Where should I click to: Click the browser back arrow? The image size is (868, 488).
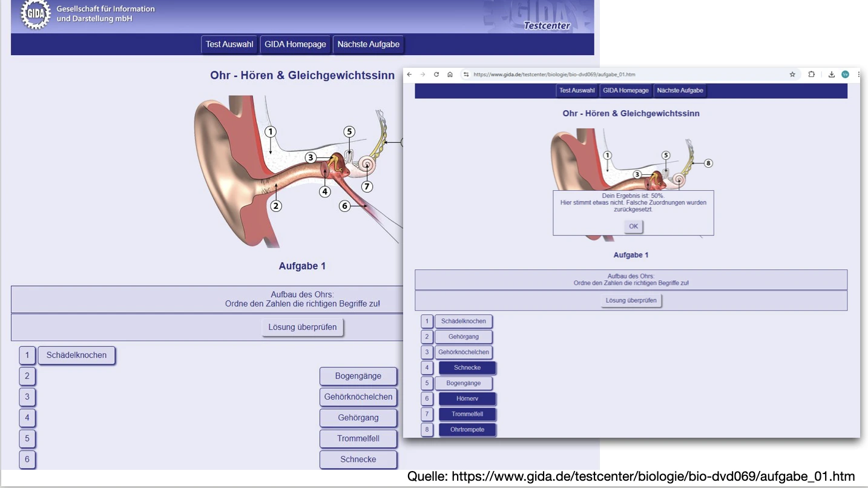409,74
